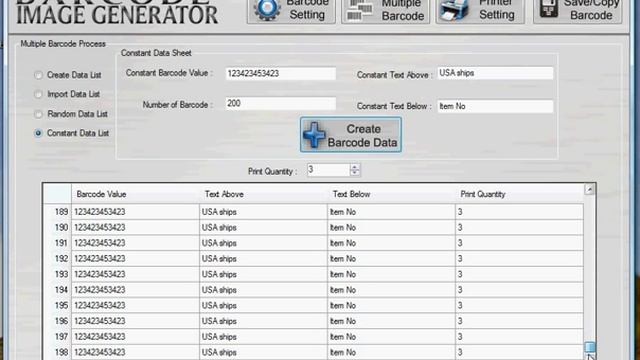This screenshot has width=640, height=360.
Task: Click the barcode icon of Multiple Barcode
Action: 360,11
